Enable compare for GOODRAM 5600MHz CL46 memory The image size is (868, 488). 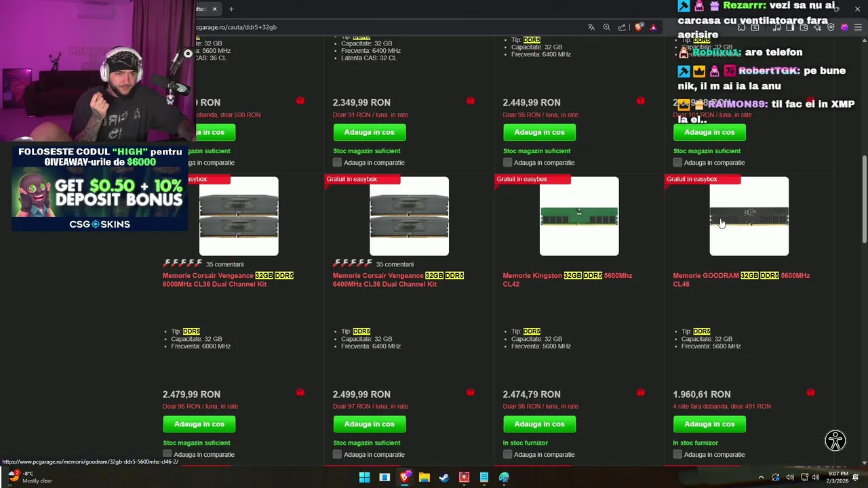tap(677, 454)
